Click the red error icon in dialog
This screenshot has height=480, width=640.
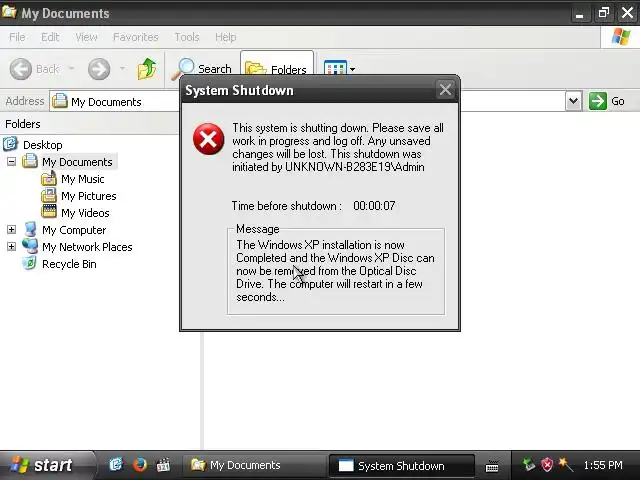coord(209,139)
